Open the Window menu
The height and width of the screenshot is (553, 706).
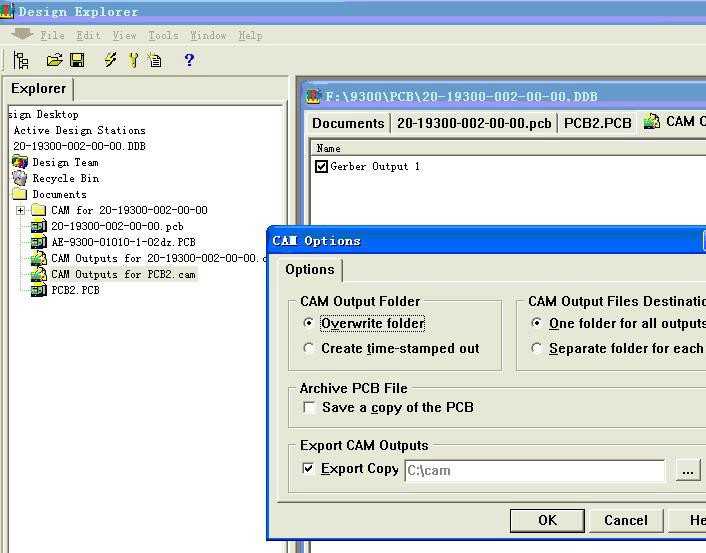(208, 35)
